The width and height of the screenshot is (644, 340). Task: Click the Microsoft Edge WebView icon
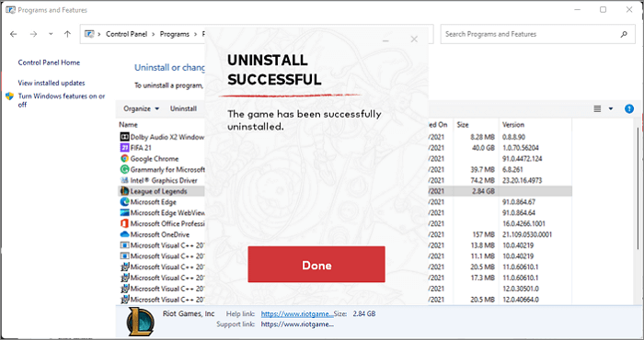pyautogui.click(x=124, y=212)
